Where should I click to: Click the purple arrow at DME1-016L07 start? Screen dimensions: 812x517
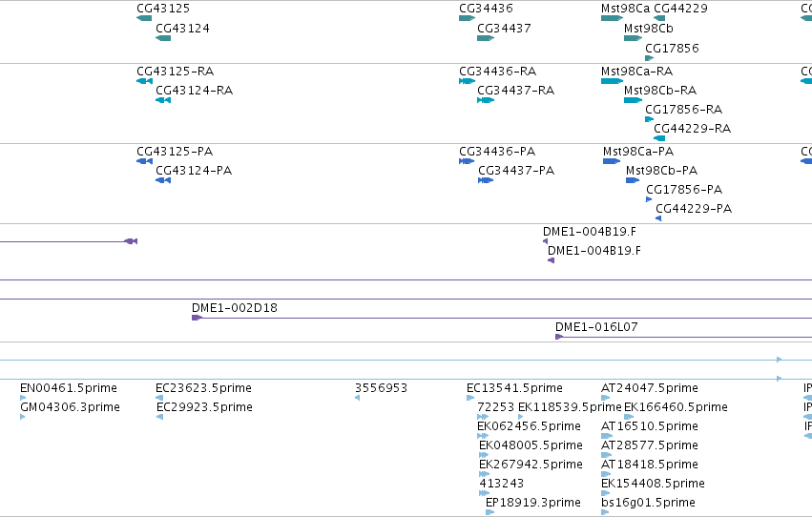point(559,337)
